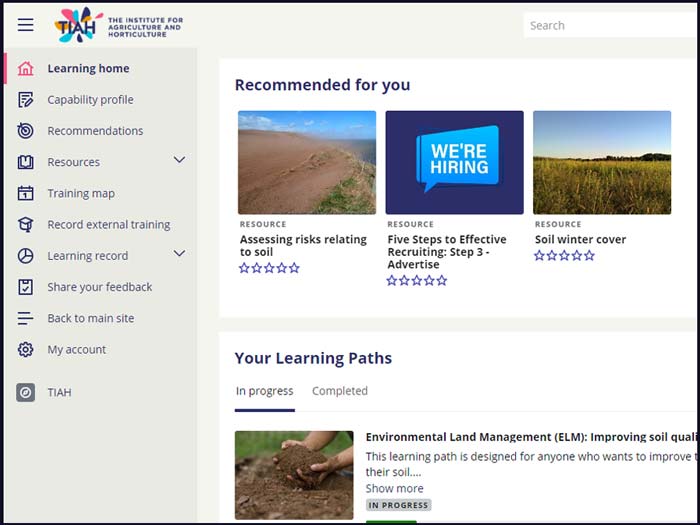Open the hamburger menu icon

(25, 25)
